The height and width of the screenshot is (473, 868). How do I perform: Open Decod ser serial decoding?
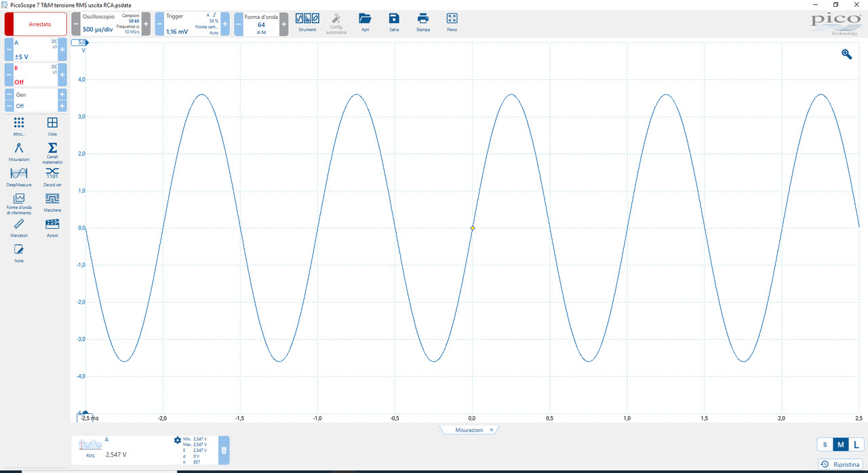coord(52,177)
